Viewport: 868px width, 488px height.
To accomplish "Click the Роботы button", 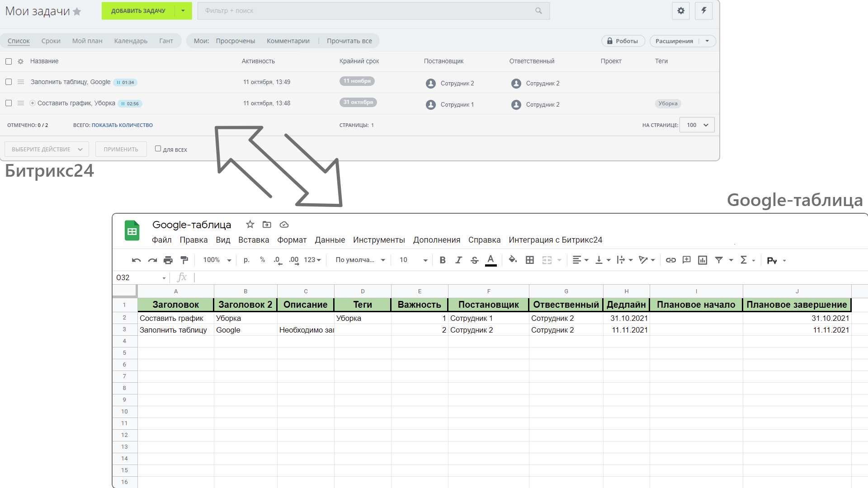I will (x=623, y=41).
